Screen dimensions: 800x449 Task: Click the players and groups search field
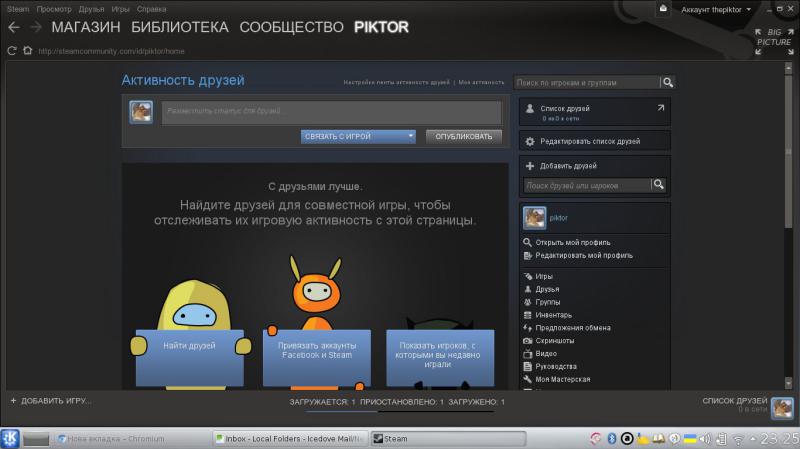pyautogui.click(x=587, y=82)
